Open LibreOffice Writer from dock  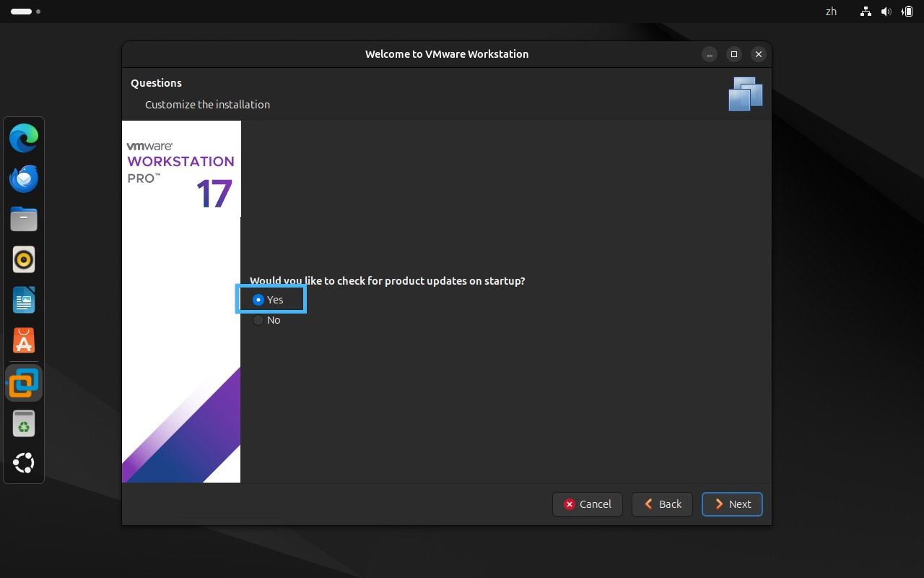(x=24, y=300)
